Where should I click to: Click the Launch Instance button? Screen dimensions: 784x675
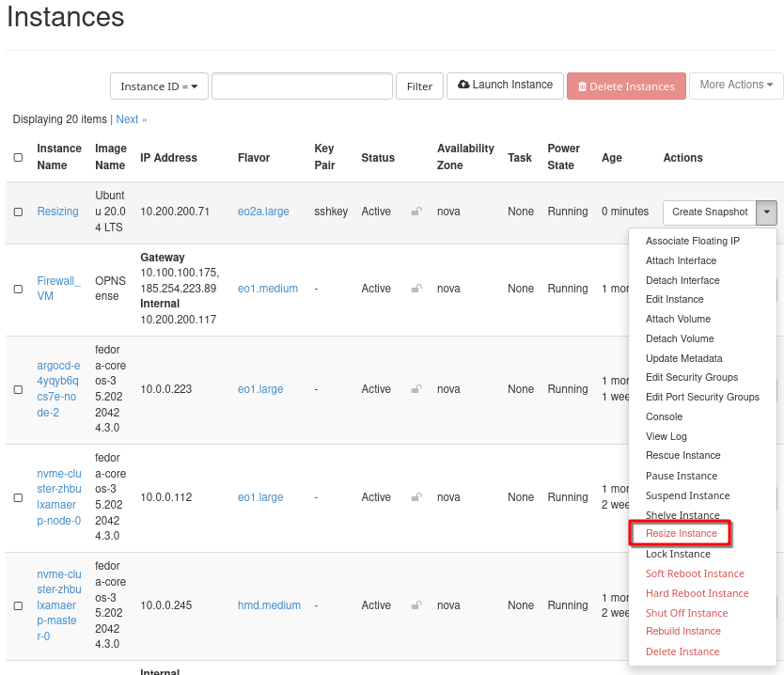pyautogui.click(x=506, y=86)
